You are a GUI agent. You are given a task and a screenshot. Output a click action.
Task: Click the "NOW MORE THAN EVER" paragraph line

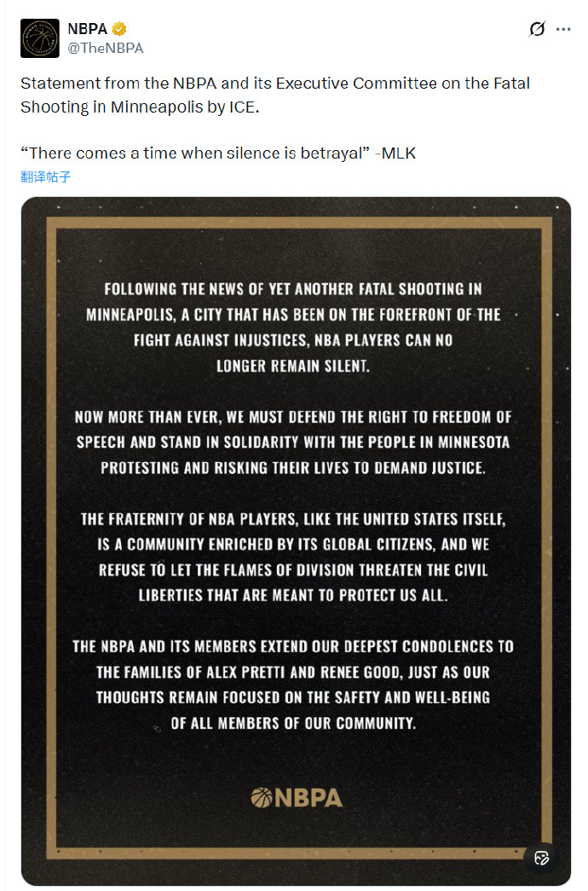[x=292, y=418]
